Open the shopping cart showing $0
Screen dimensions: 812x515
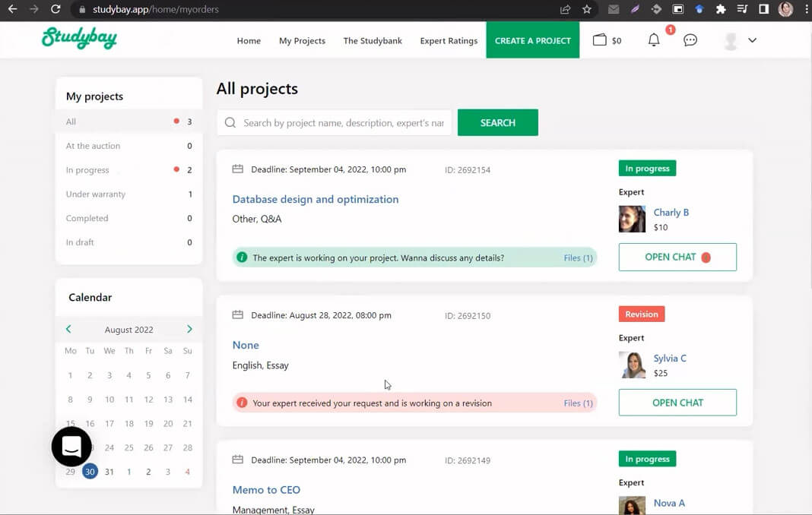(x=607, y=40)
